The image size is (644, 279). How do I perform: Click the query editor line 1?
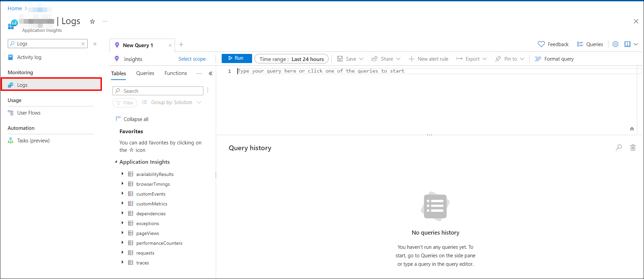tap(437, 71)
